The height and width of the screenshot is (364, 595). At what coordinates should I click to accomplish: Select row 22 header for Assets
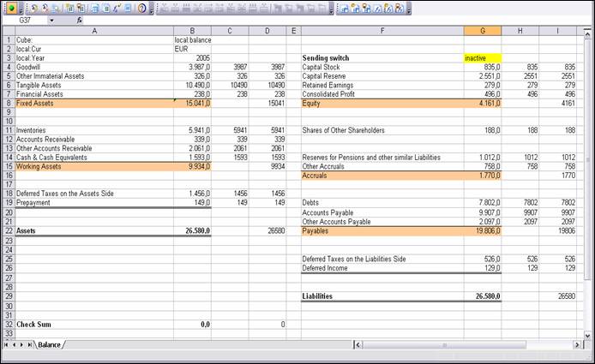[7, 230]
